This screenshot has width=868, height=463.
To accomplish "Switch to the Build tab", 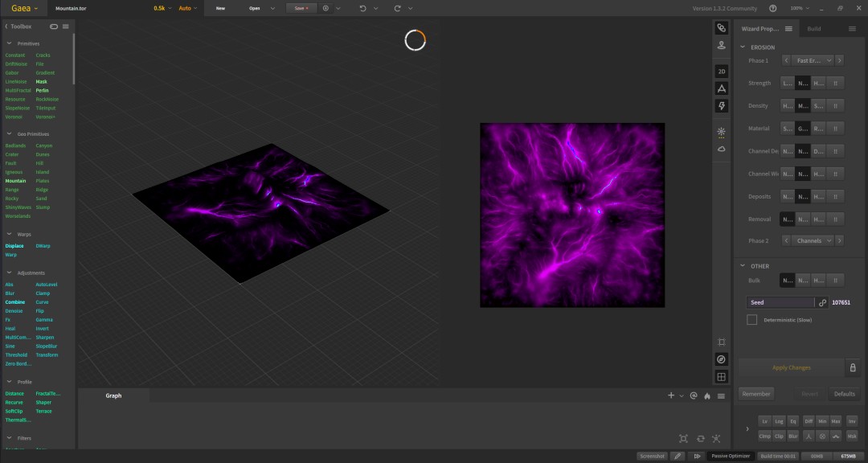I will [813, 29].
